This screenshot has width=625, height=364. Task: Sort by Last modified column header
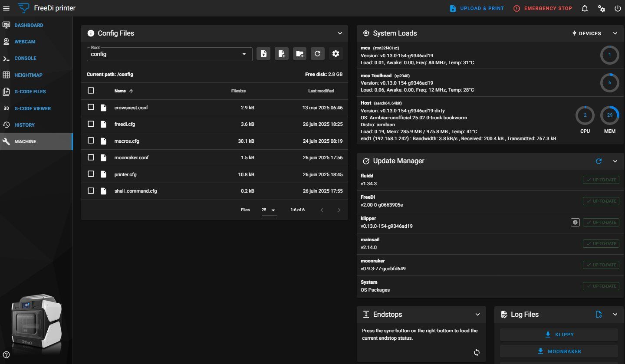point(321,91)
